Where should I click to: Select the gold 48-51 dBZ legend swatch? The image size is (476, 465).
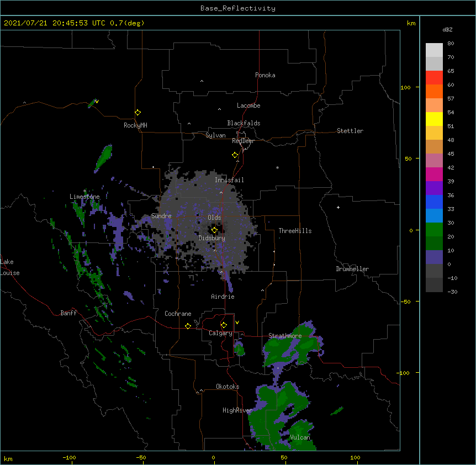click(434, 133)
